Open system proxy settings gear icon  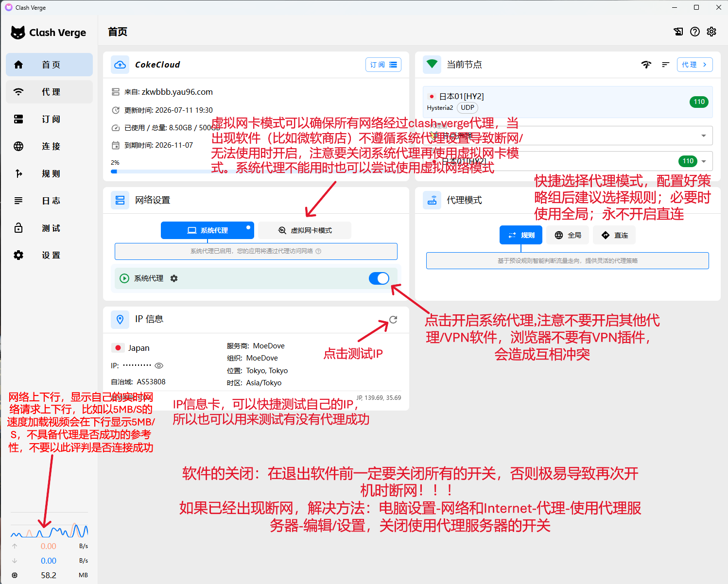point(174,278)
